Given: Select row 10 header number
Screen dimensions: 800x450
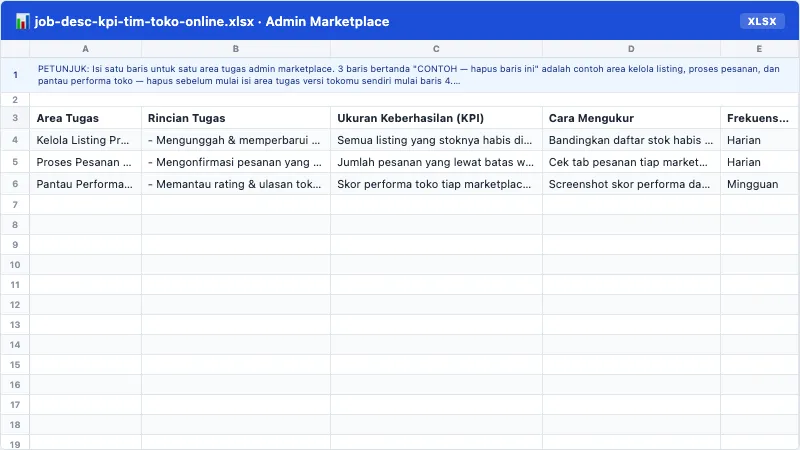Looking at the screenshot, I should click(15, 265).
